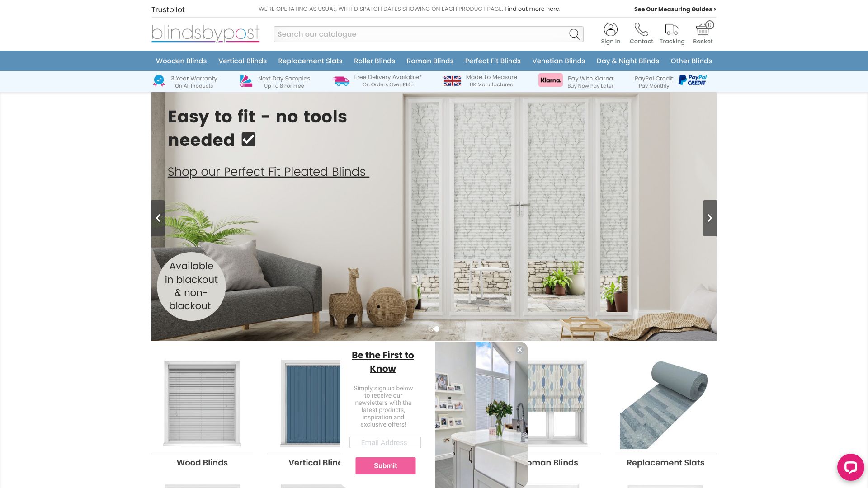The width and height of the screenshot is (868, 488).
Task: Click the UK flag Made To Measure icon
Action: (452, 80)
